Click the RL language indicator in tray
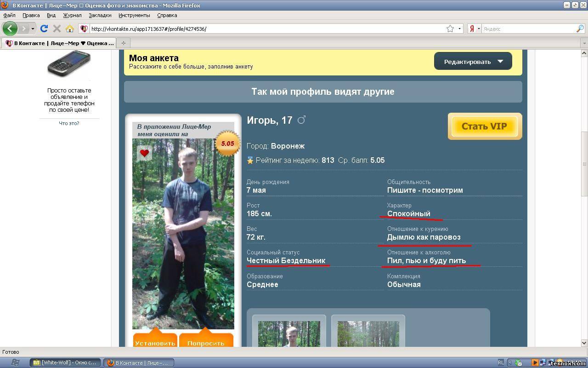 point(501,362)
